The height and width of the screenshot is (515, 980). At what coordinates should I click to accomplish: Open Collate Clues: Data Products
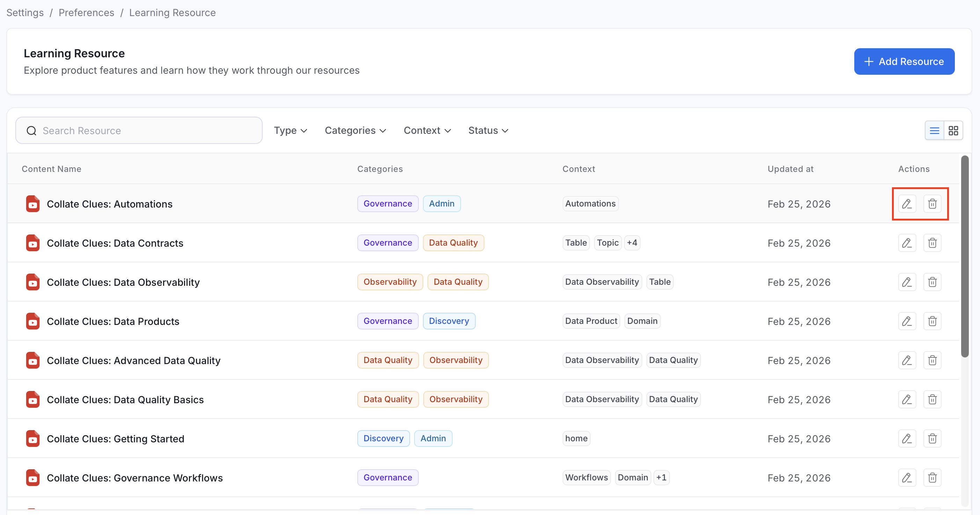[113, 322]
